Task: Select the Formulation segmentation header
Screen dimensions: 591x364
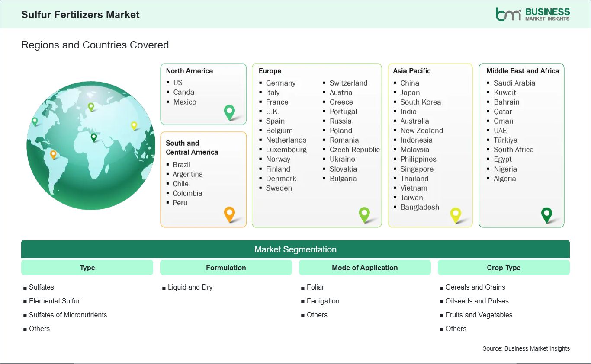Action: [226, 268]
